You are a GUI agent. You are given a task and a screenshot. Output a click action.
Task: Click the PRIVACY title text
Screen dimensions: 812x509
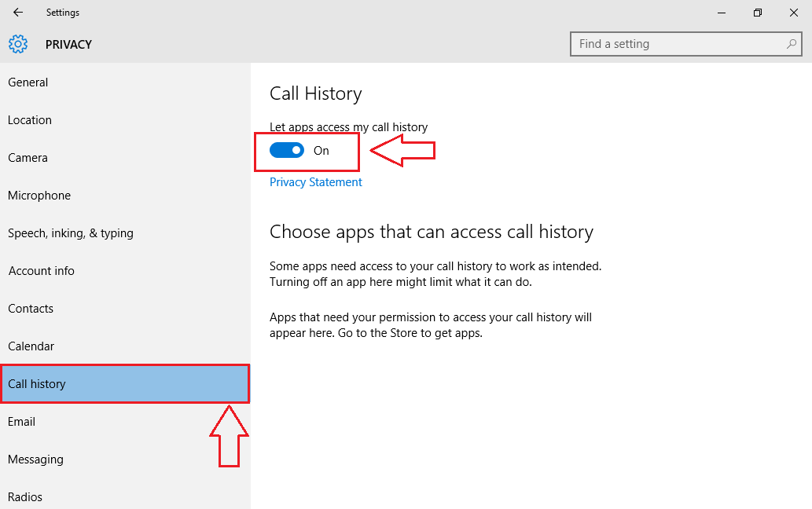coord(68,45)
